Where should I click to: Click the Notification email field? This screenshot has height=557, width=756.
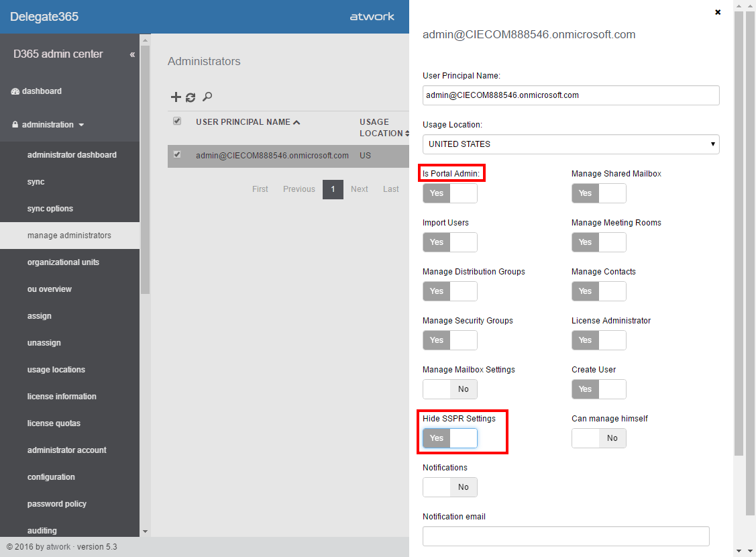pos(565,536)
